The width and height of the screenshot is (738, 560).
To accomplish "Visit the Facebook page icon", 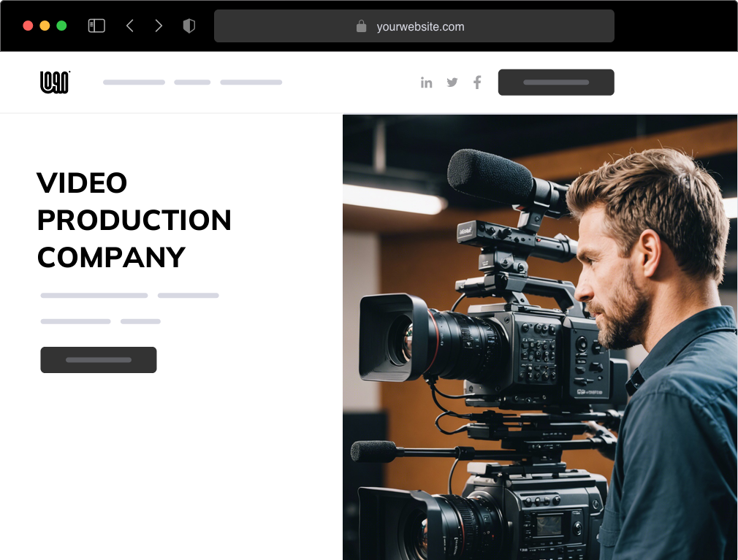I will click(476, 82).
